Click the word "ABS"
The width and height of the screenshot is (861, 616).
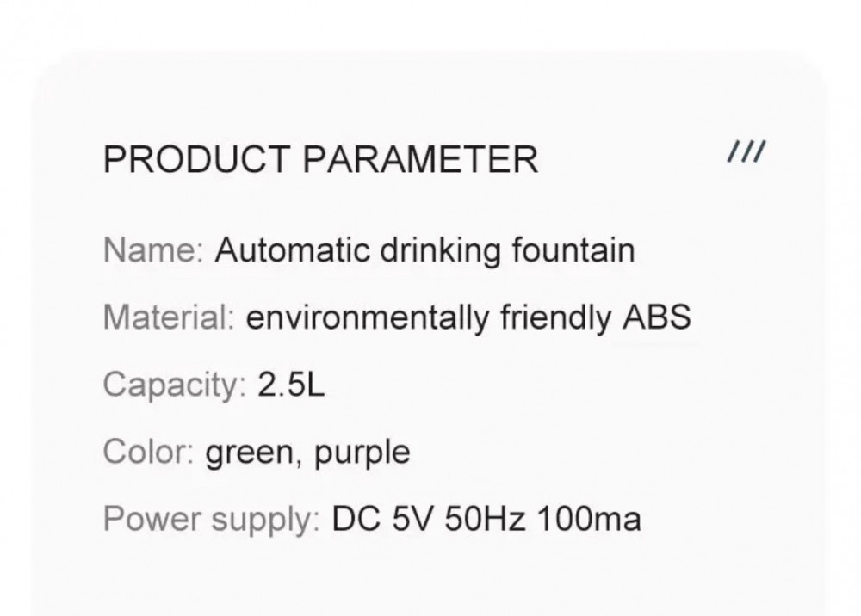pos(656,317)
